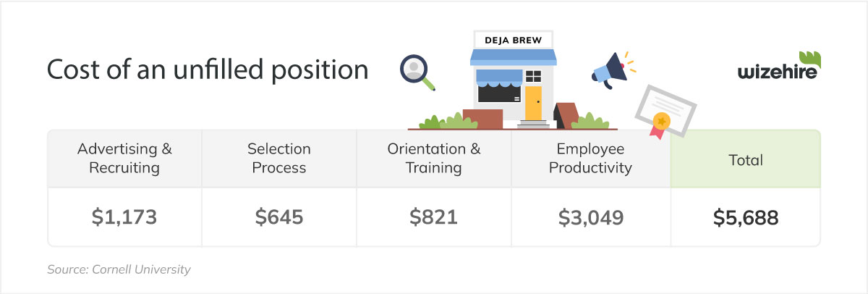Image resolution: width=868 pixels, height=294 pixels.
Task: Click the blue shop awning
Action: (x=512, y=56)
